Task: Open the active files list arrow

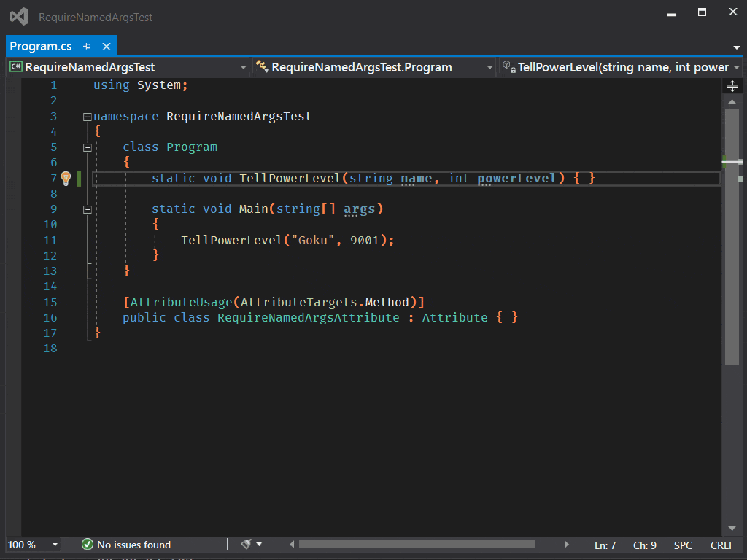Action: coord(736,48)
